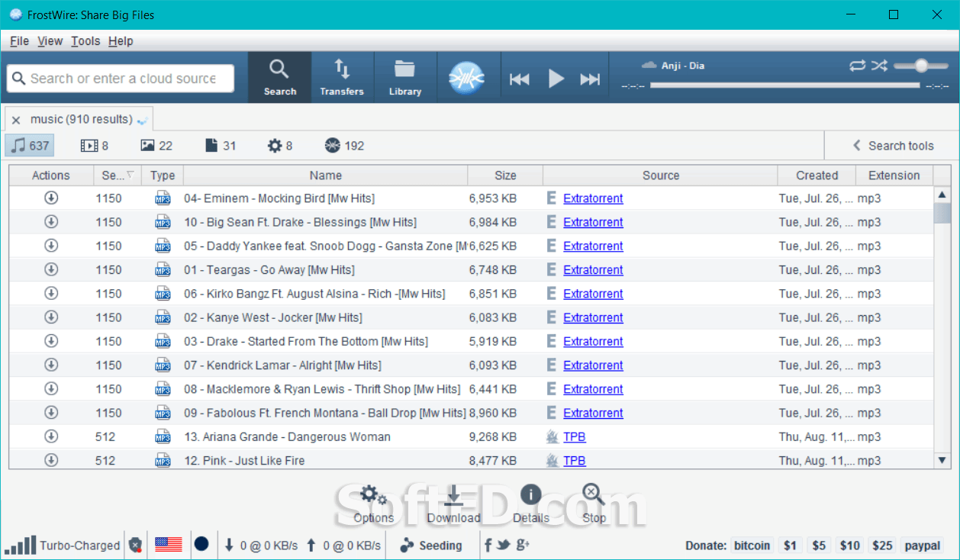Toggle repeat mode in the player
960x560 pixels.
[857, 66]
